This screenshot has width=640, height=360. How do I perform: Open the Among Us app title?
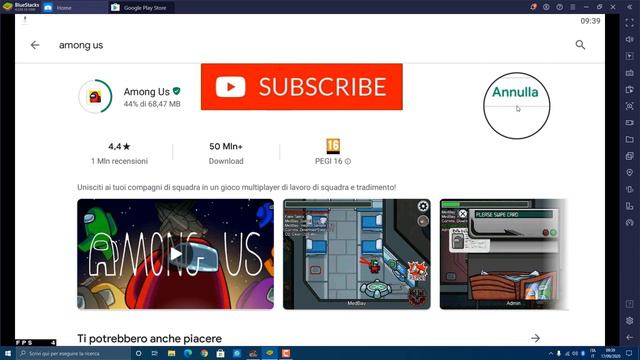click(147, 91)
